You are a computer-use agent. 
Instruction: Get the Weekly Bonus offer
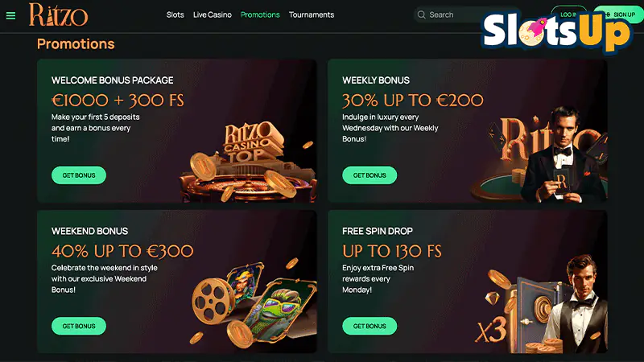click(x=369, y=175)
